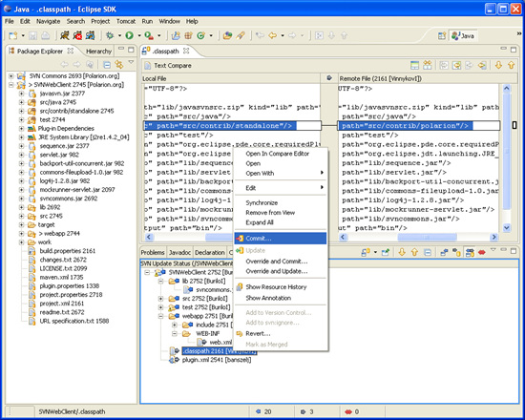Click the leftmost layout icon in Text Compare toolbar

coord(415,65)
